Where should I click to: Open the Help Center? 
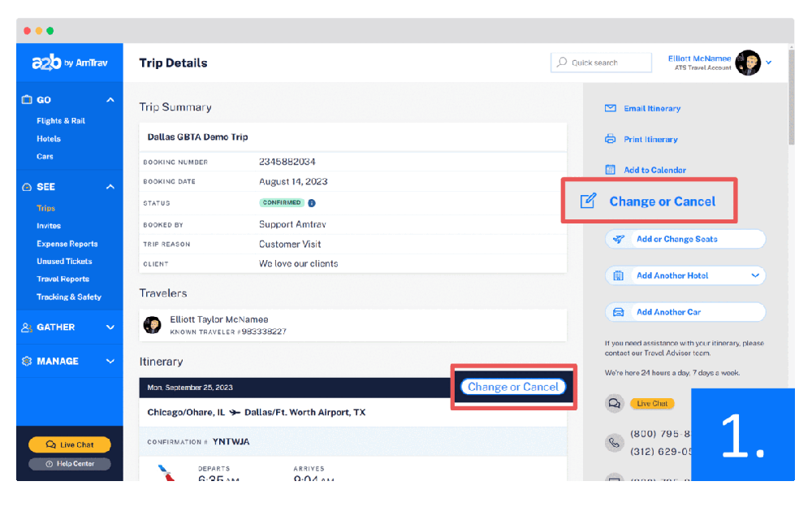click(69, 463)
